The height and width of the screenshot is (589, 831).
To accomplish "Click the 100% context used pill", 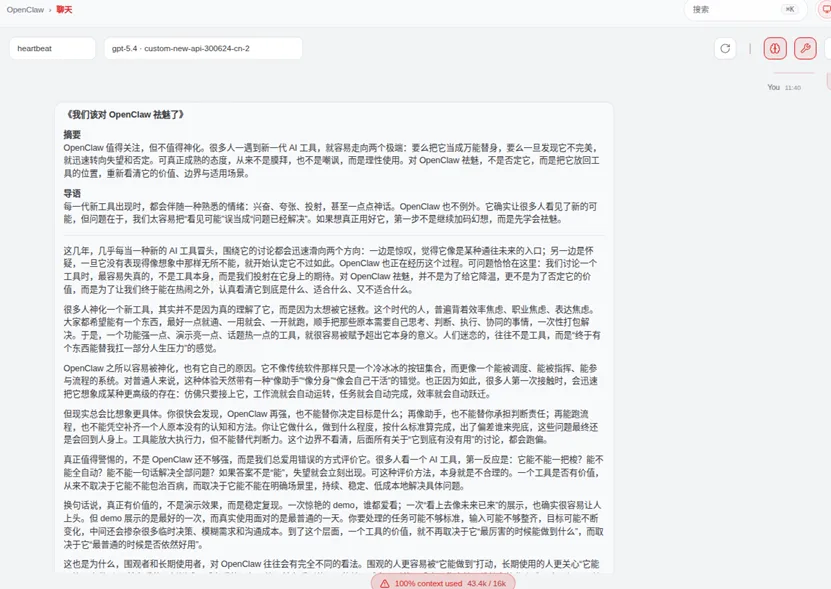I will tap(443, 583).
